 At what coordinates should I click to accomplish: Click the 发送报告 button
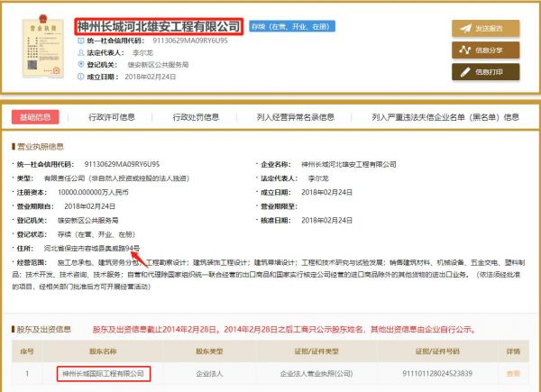click(485, 28)
